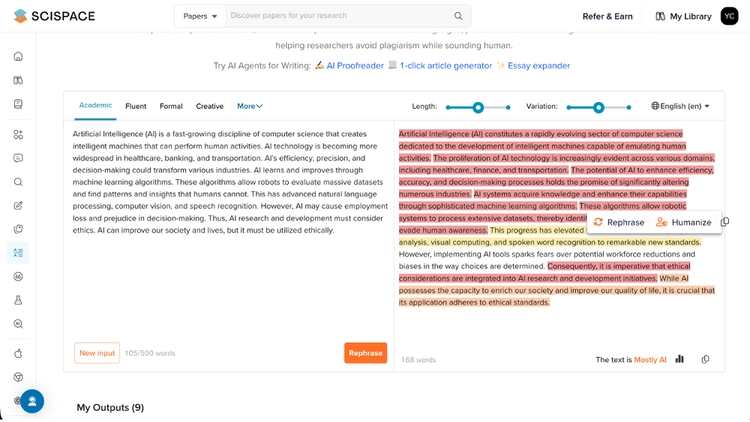Viewport: 750px width, 422px height.
Task: Copy output text using bottom copy icon
Action: (x=705, y=359)
